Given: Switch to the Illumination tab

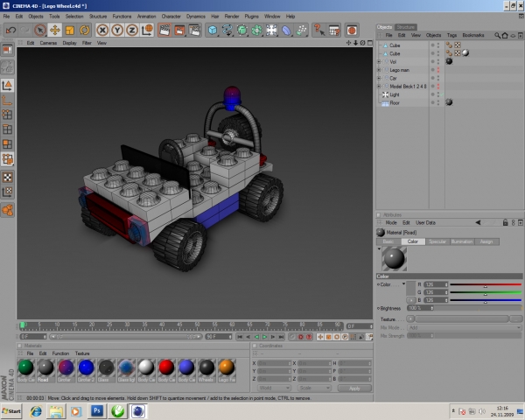Looking at the screenshot, I should click(x=462, y=241).
